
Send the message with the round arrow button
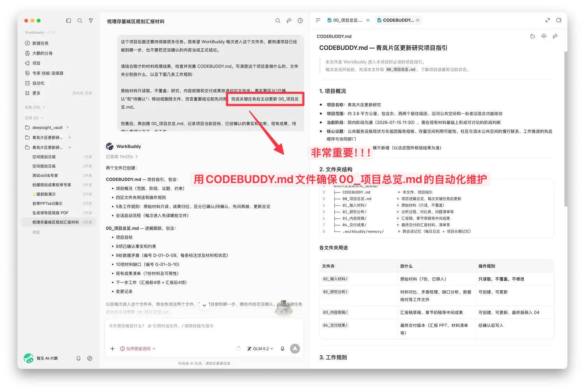(x=295, y=349)
